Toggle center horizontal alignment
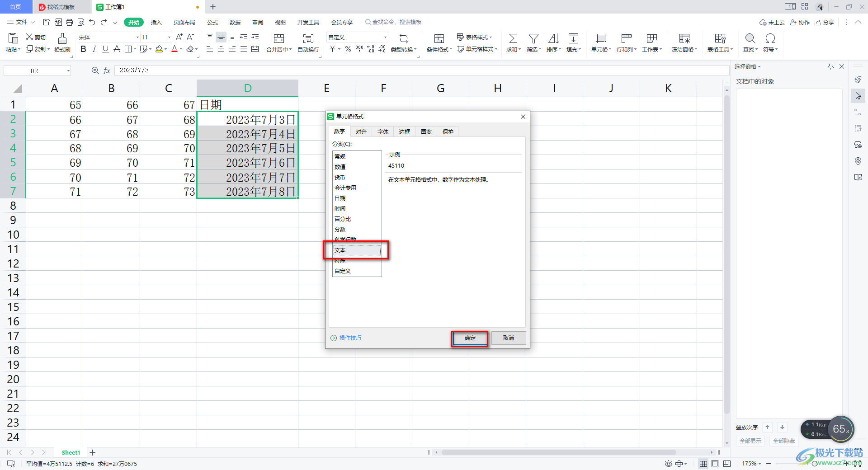868x470 pixels. point(221,49)
